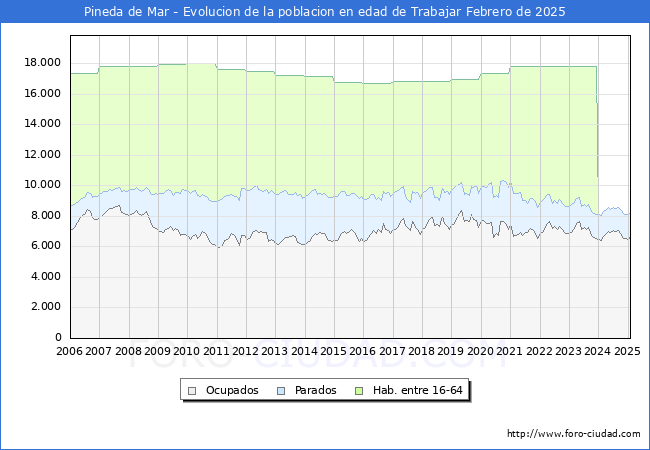The height and width of the screenshot is (450, 650).
Task: Click the Parados legend color swatch
Action: [x=281, y=391]
